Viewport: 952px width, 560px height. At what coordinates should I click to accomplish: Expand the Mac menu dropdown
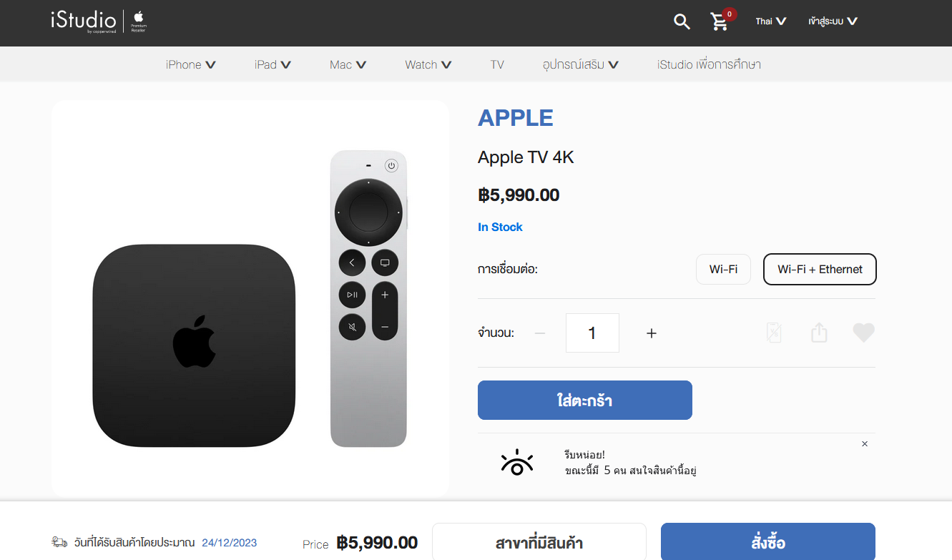348,64
